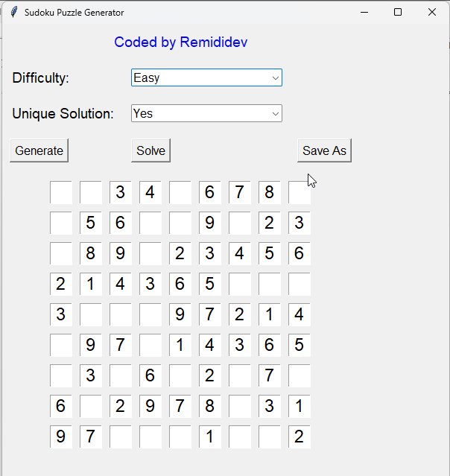Maximize the Sudoku Puzzle Generator window
Viewport: 450px width, 476px height.
(x=398, y=12)
